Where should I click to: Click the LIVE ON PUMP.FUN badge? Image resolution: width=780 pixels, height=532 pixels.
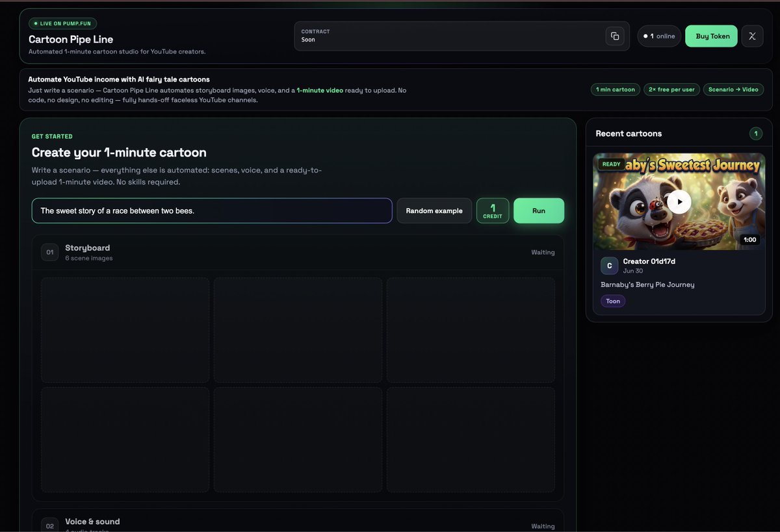(x=62, y=23)
